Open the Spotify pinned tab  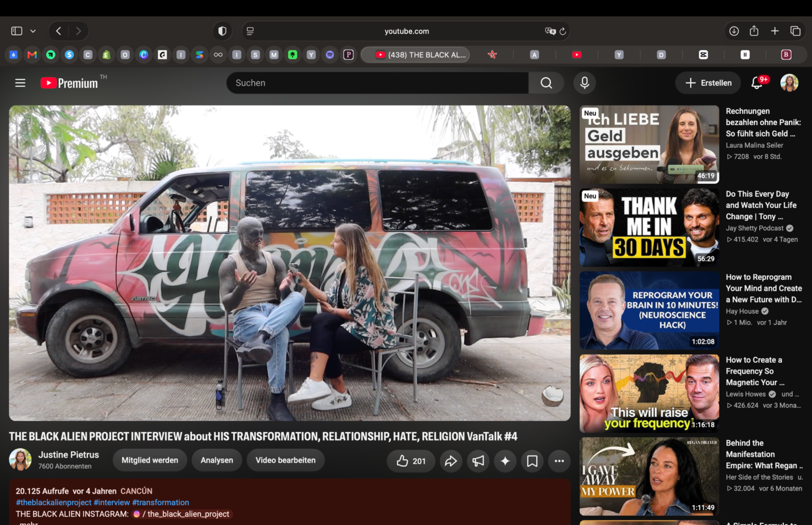pos(330,55)
